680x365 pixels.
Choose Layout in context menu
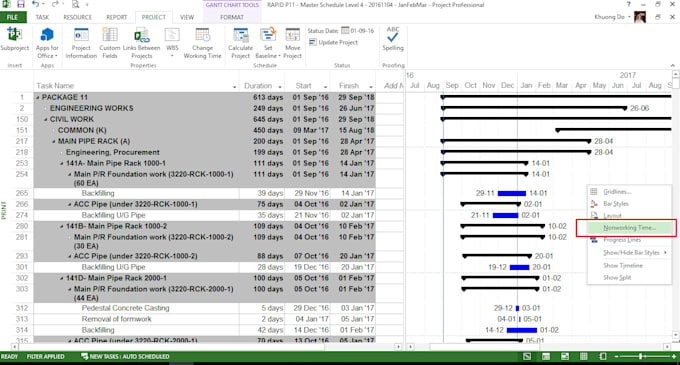click(629, 215)
